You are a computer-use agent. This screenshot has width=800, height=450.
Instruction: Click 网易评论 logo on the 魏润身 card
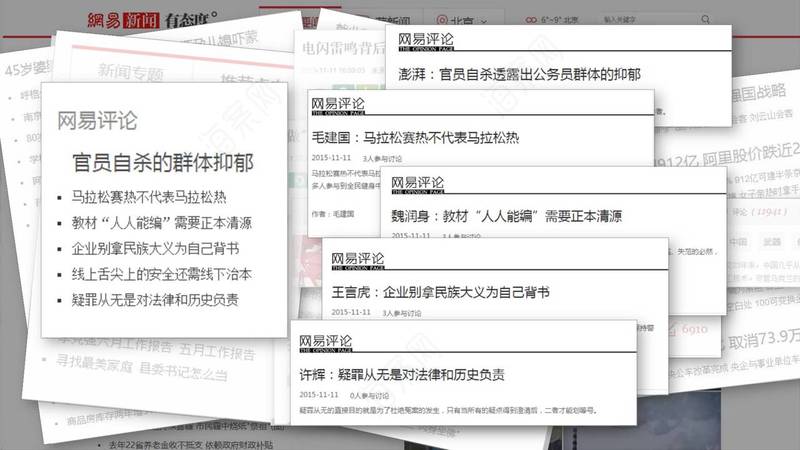pyautogui.click(x=418, y=185)
